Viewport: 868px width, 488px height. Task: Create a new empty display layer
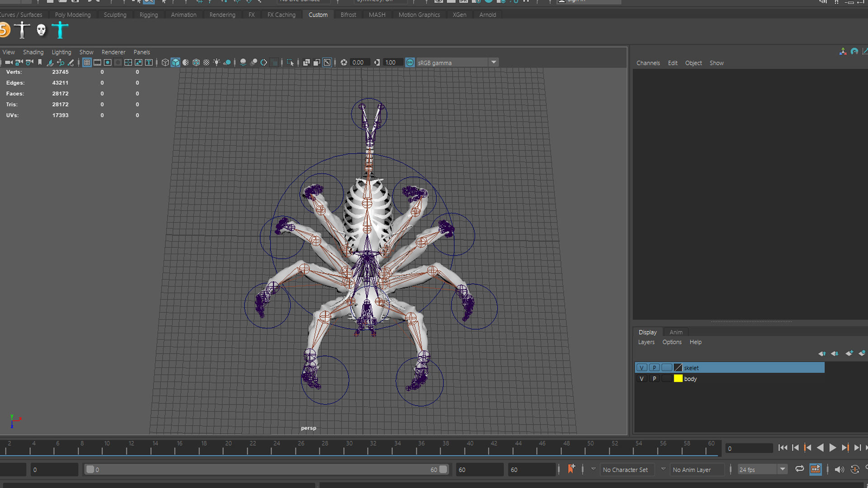click(x=849, y=353)
